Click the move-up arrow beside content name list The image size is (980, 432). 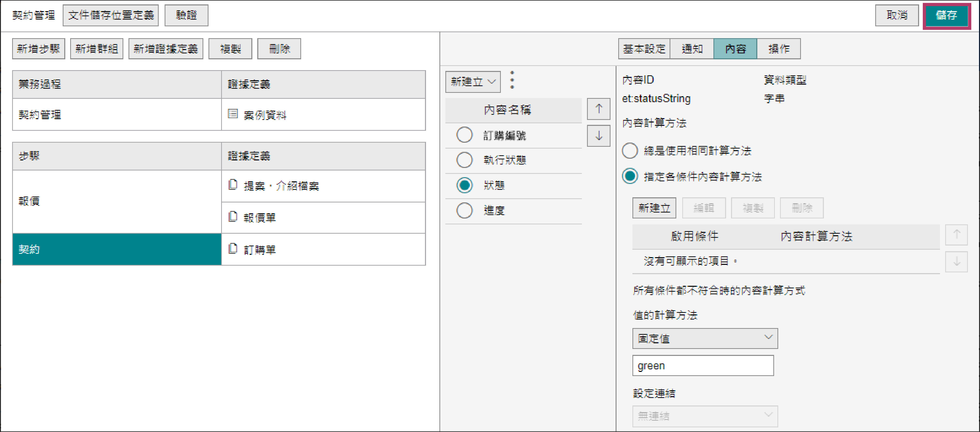[x=598, y=109]
